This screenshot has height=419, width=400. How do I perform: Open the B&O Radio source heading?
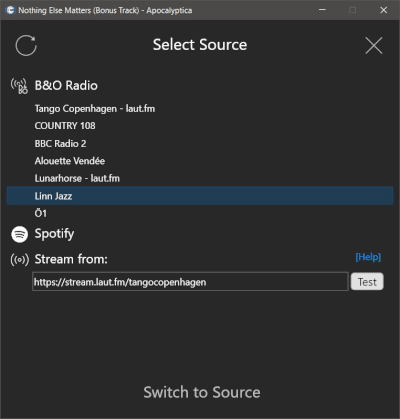point(66,86)
